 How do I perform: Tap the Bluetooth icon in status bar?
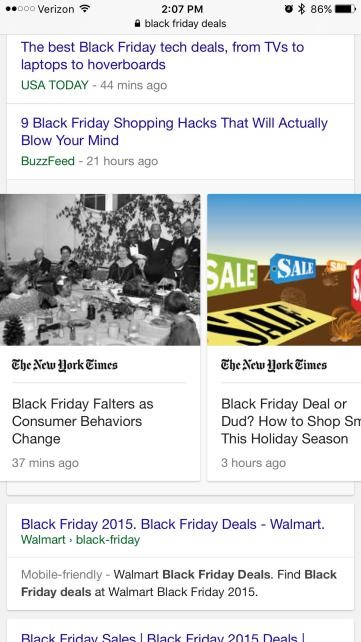(x=302, y=9)
